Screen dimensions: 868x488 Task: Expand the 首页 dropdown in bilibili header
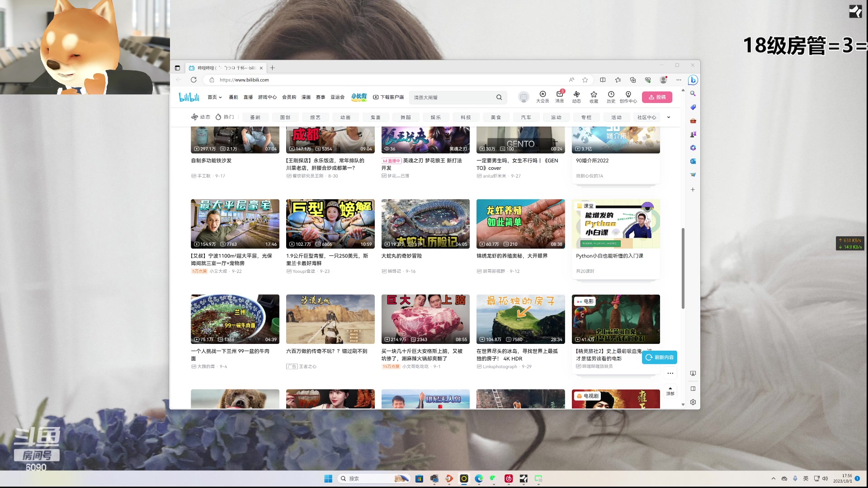(215, 97)
